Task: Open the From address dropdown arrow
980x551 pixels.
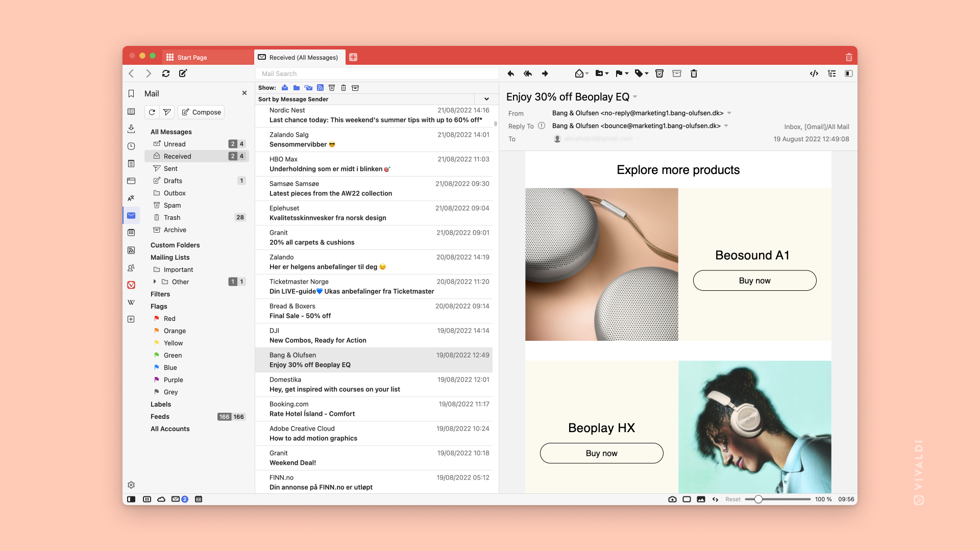Action: point(729,113)
